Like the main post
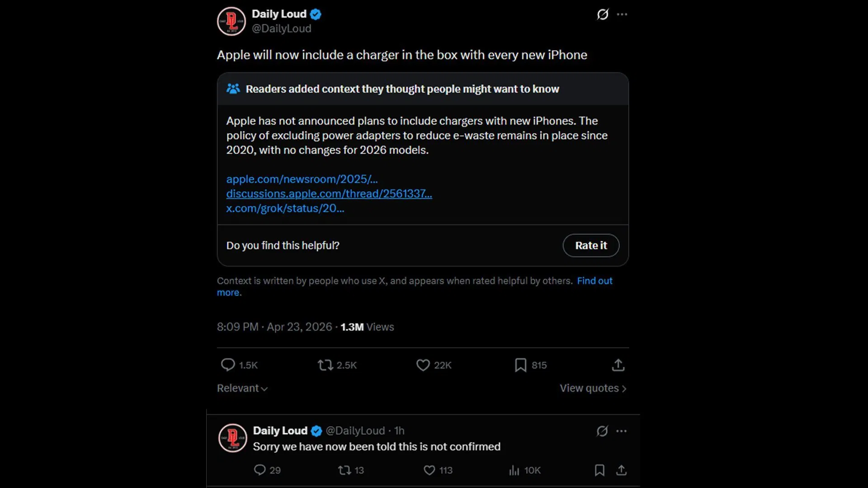 pos(422,365)
